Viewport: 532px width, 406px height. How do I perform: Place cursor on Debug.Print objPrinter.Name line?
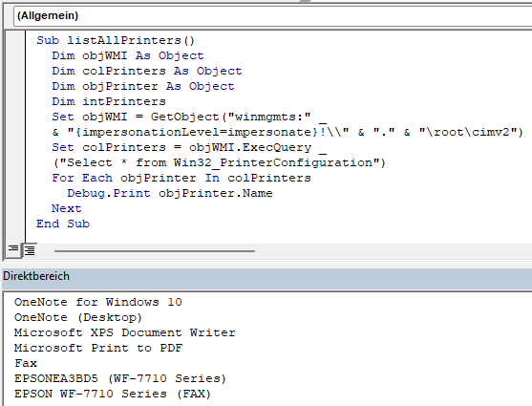click(x=170, y=193)
